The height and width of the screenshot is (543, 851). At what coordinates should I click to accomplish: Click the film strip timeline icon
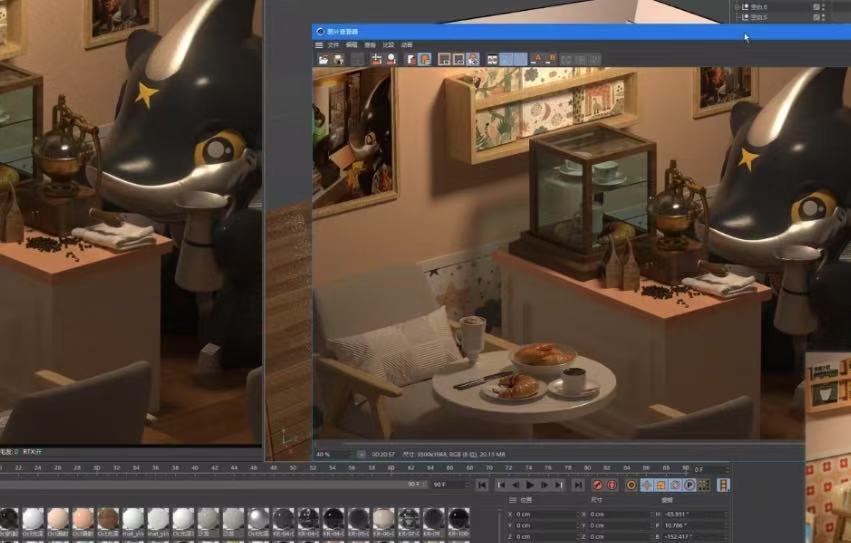(723, 485)
